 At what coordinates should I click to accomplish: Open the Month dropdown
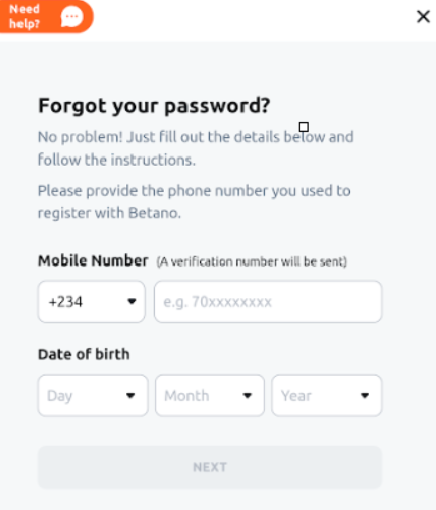pos(210,395)
